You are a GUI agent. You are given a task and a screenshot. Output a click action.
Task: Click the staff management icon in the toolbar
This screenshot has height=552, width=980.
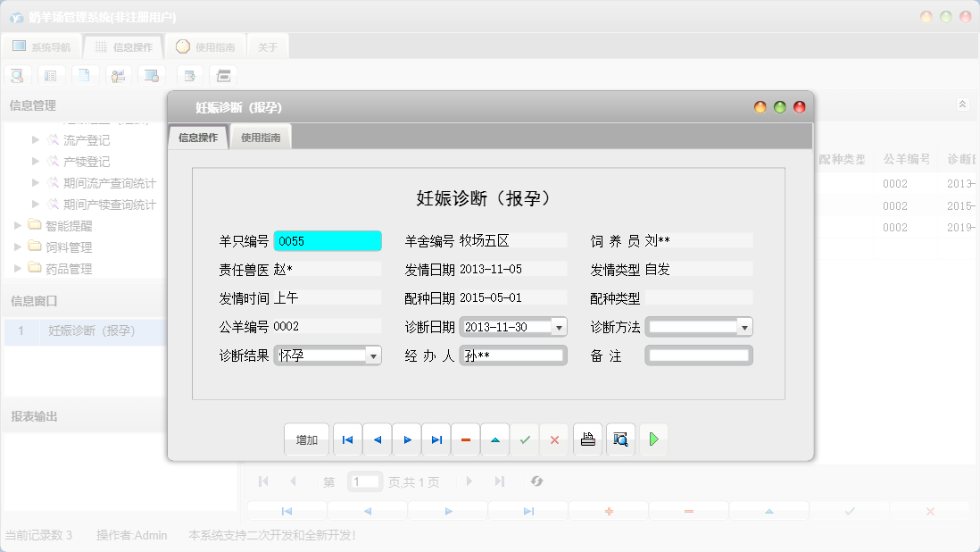click(x=119, y=75)
